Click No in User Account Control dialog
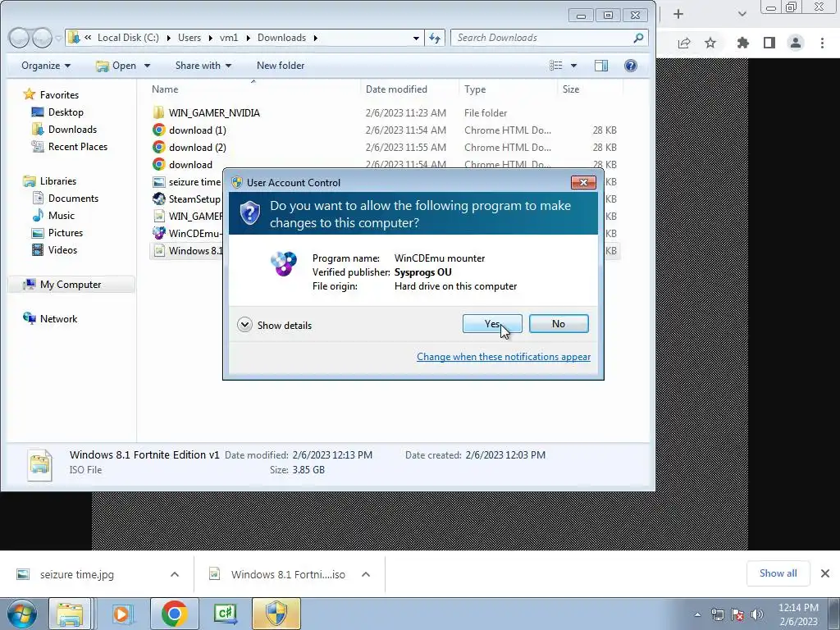The height and width of the screenshot is (630, 840). pos(558,323)
